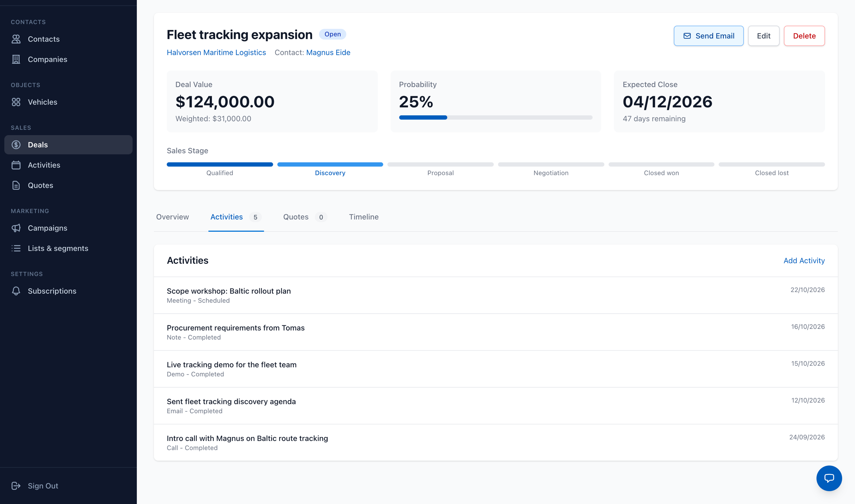The height and width of the screenshot is (504, 855).
Task: Open Contacts via its people icon
Action: point(16,39)
